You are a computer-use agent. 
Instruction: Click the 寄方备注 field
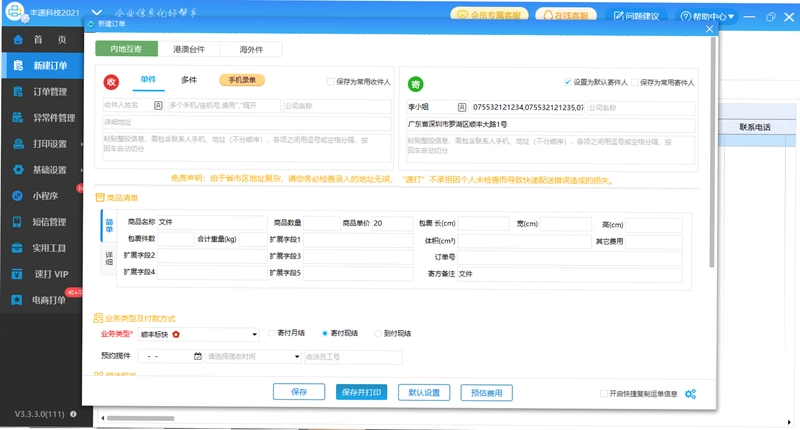click(569, 274)
